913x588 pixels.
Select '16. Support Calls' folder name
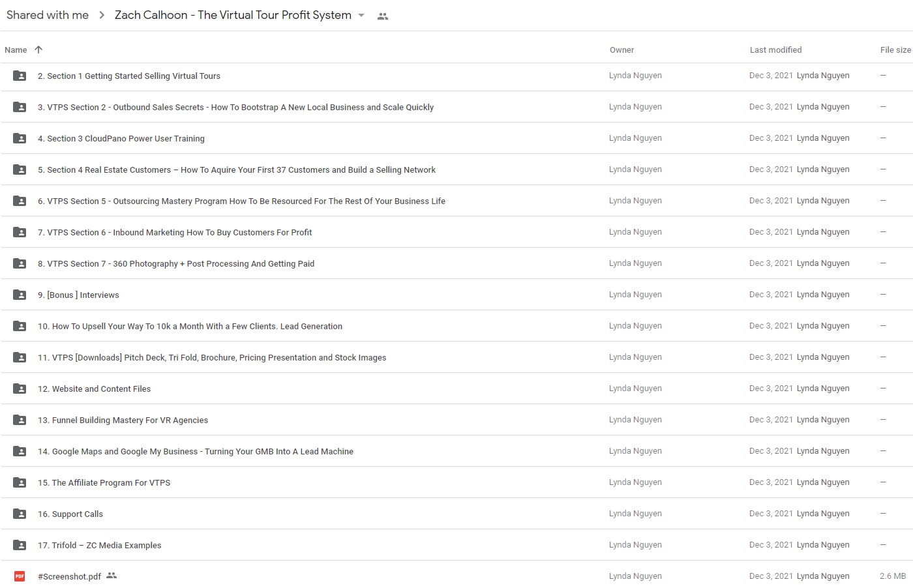coord(70,514)
